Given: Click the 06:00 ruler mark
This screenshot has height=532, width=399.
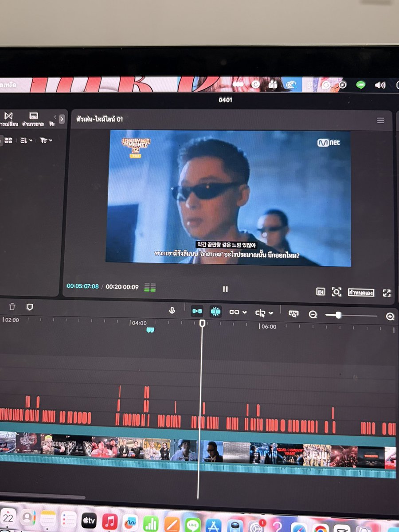Looking at the screenshot, I should tap(268, 327).
